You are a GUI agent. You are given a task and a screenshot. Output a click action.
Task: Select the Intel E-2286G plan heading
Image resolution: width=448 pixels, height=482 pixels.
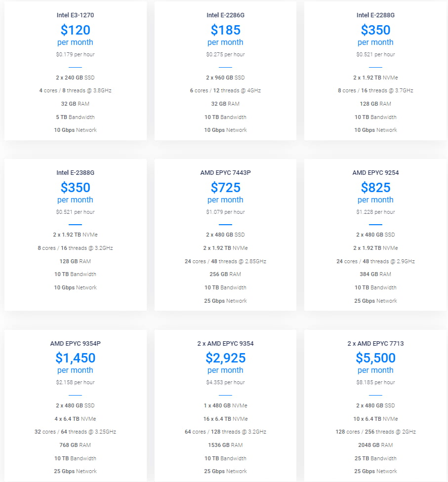coord(225,15)
